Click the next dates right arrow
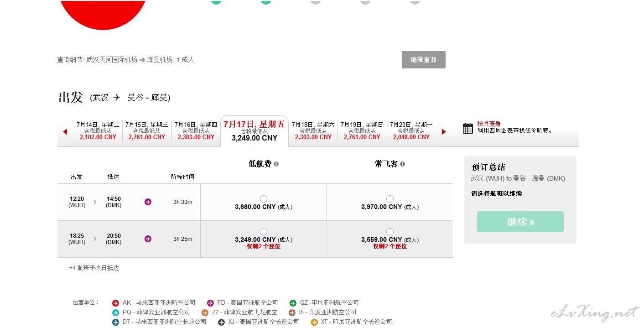The image size is (644, 328). tap(444, 132)
